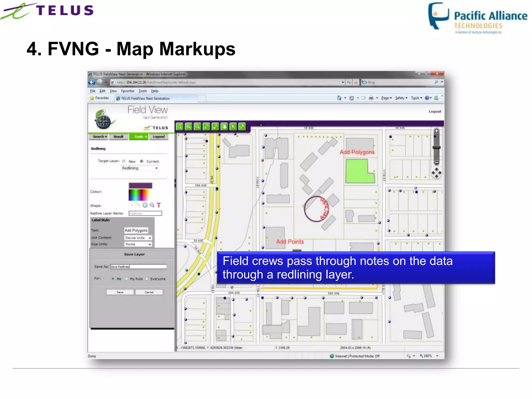
Task: Click the Bing search magnifier icon
Action: click(436, 82)
